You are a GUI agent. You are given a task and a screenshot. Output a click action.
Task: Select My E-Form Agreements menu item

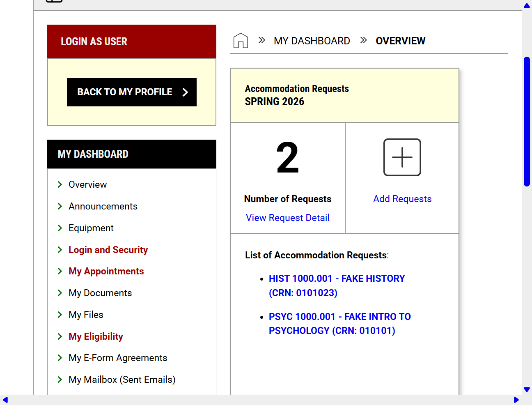(x=118, y=358)
